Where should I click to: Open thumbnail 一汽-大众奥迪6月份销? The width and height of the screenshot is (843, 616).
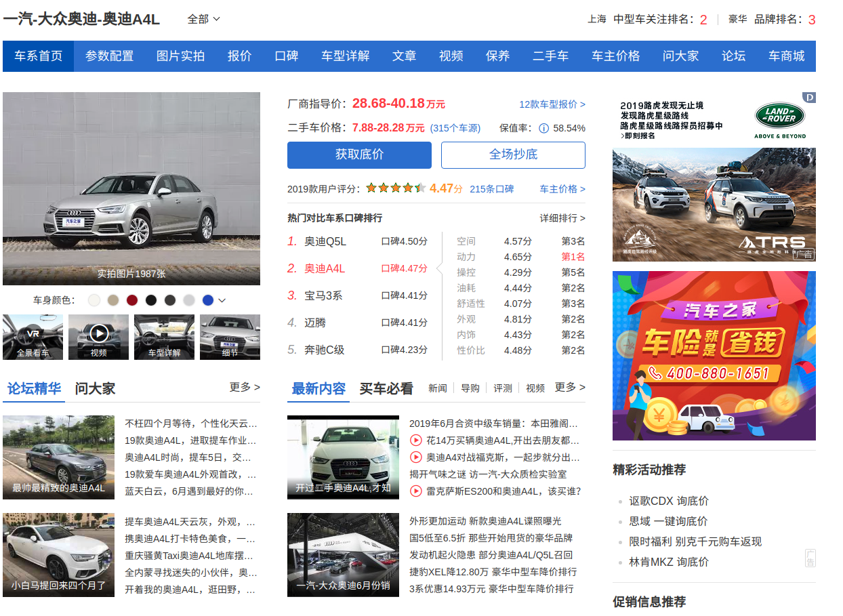pos(344,555)
